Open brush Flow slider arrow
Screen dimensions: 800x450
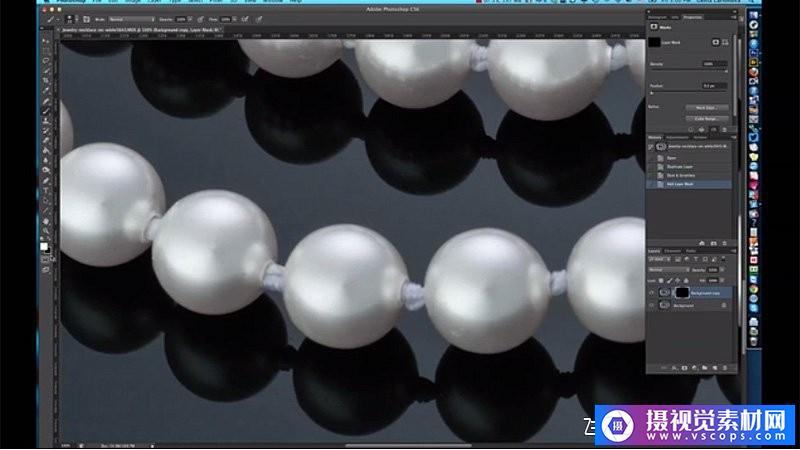click(235, 19)
